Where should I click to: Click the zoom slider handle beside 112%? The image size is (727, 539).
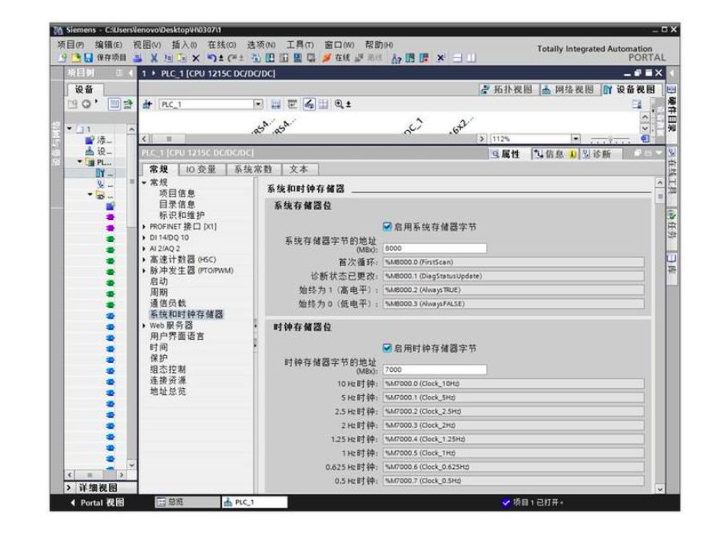(x=611, y=139)
